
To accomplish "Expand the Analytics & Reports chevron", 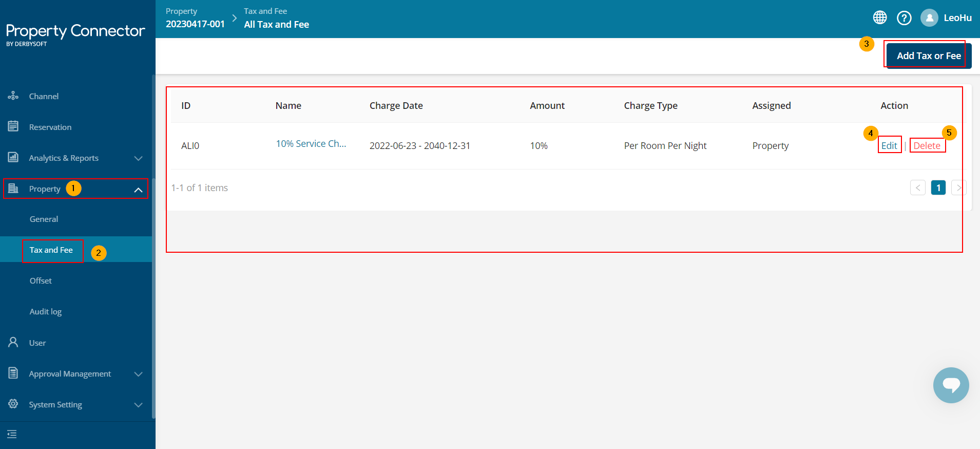I will (138, 158).
